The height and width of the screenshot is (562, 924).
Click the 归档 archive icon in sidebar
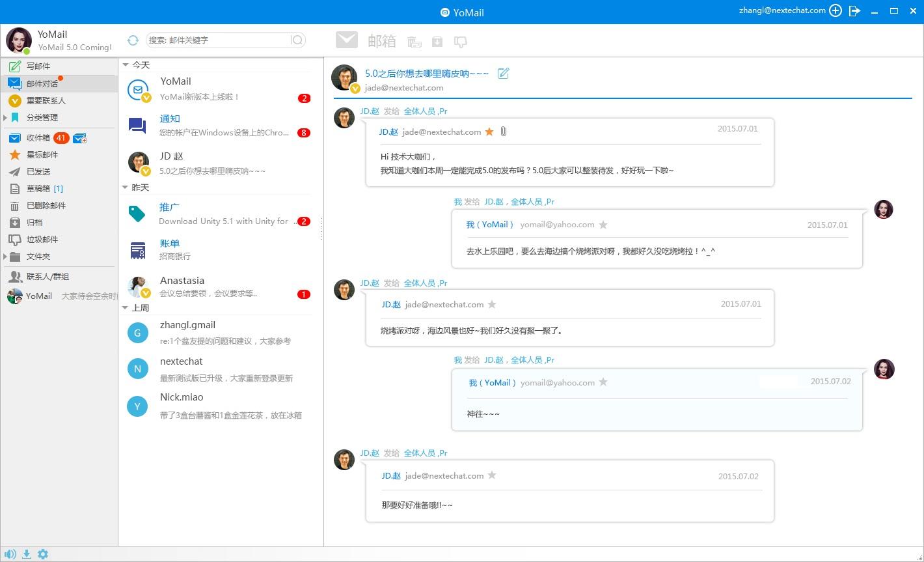tap(14, 222)
